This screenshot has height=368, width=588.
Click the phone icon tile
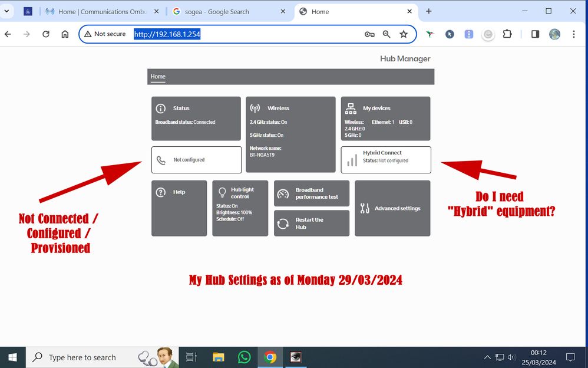pos(161,160)
